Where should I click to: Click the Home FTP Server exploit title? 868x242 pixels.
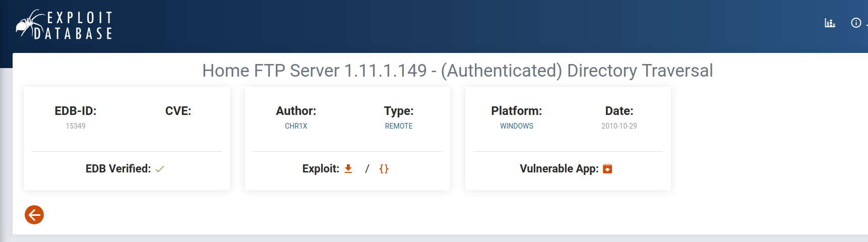click(457, 71)
